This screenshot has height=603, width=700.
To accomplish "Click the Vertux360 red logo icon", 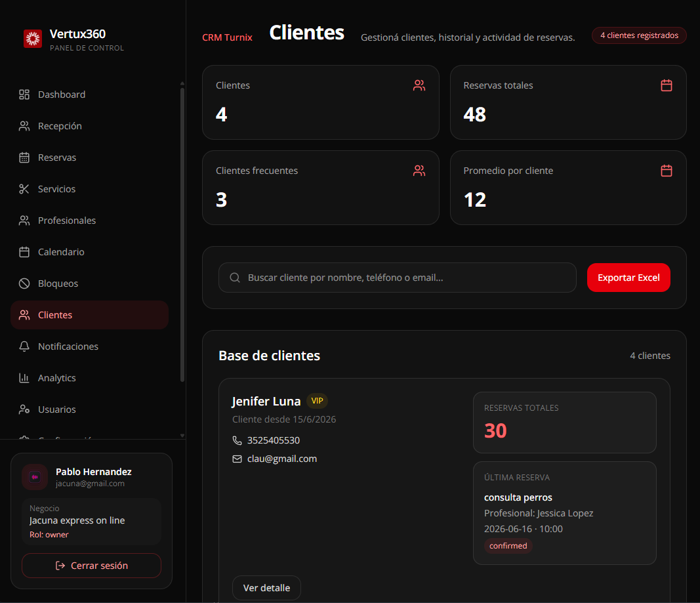I will pos(33,39).
